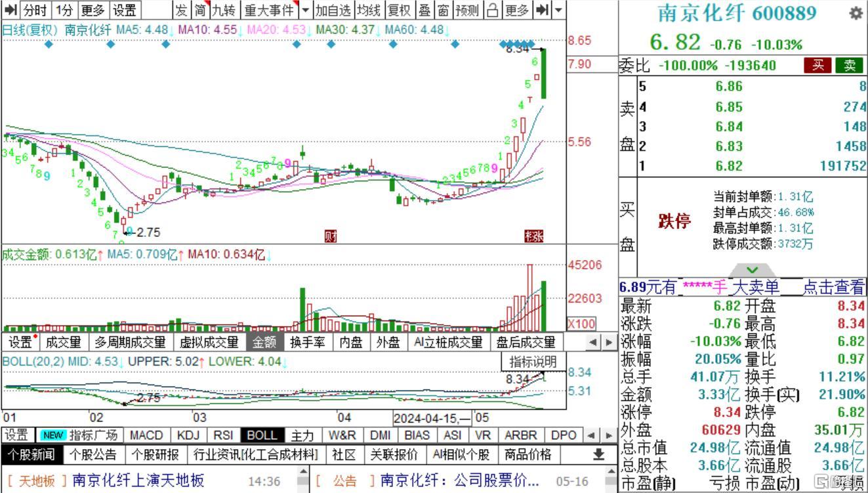The width and height of the screenshot is (868, 493).
Task: Switch the sub-chart to DMI
Action: click(x=380, y=435)
